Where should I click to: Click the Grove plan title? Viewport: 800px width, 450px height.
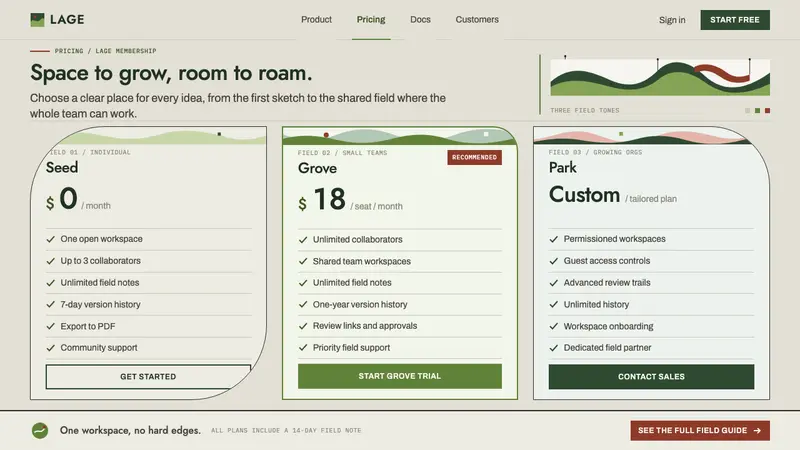tap(317, 168)
